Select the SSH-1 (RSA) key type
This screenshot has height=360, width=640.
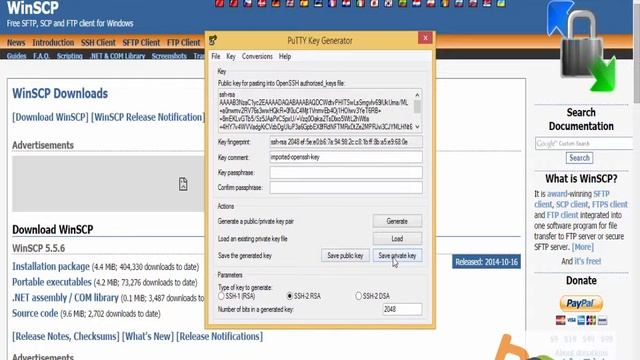[221, 296]
